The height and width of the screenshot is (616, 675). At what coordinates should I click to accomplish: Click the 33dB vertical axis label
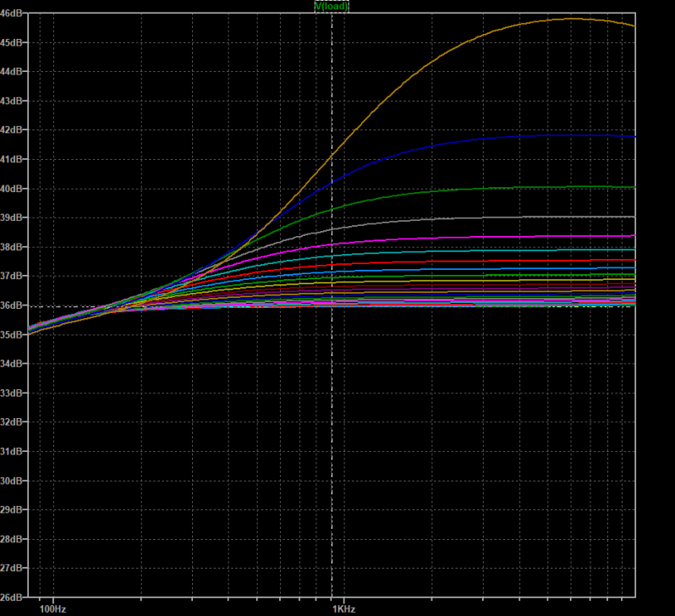tap(13, 393)
